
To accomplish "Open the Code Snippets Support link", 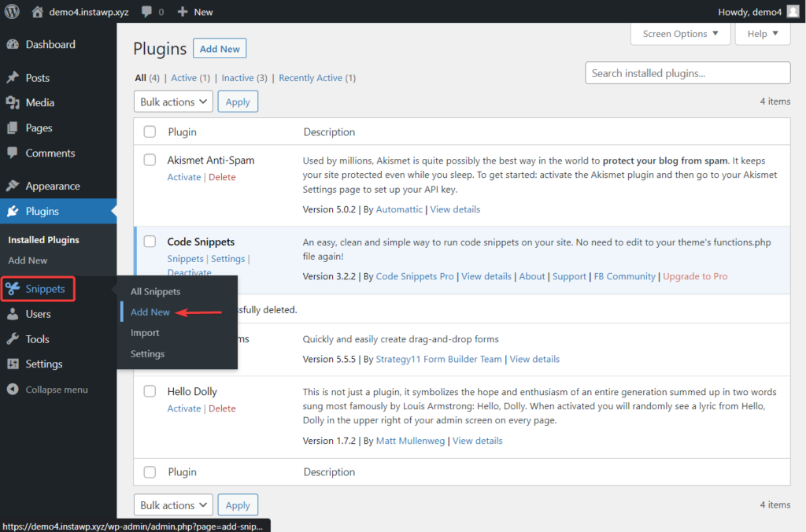I will coord(569,276).
